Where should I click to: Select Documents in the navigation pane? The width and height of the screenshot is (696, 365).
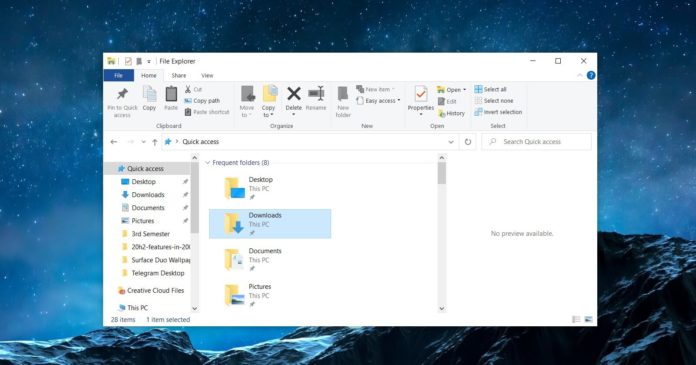click(149, 208)
